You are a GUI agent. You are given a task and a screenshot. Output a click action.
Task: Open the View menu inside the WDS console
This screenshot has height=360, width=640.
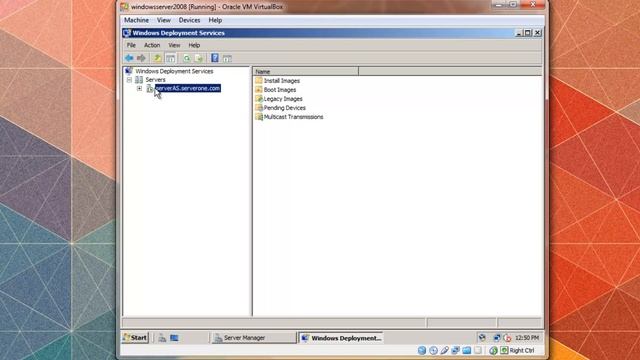[174, 45]
